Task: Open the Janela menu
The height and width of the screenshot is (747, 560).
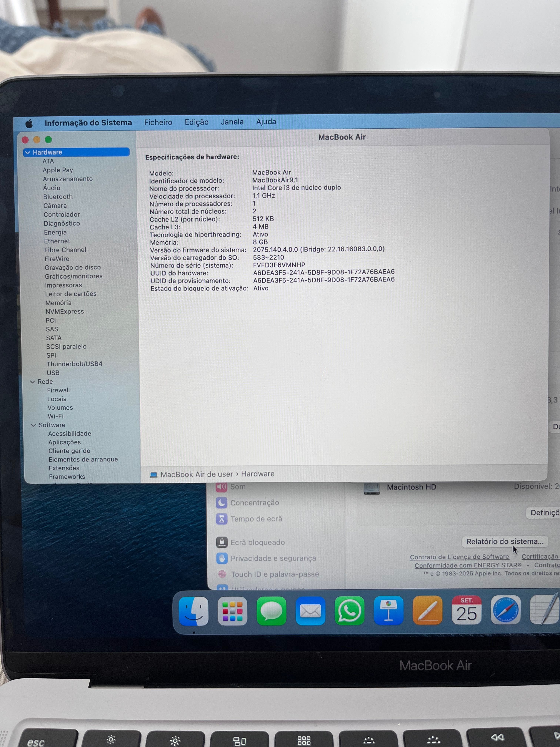Action: point(232,122)
